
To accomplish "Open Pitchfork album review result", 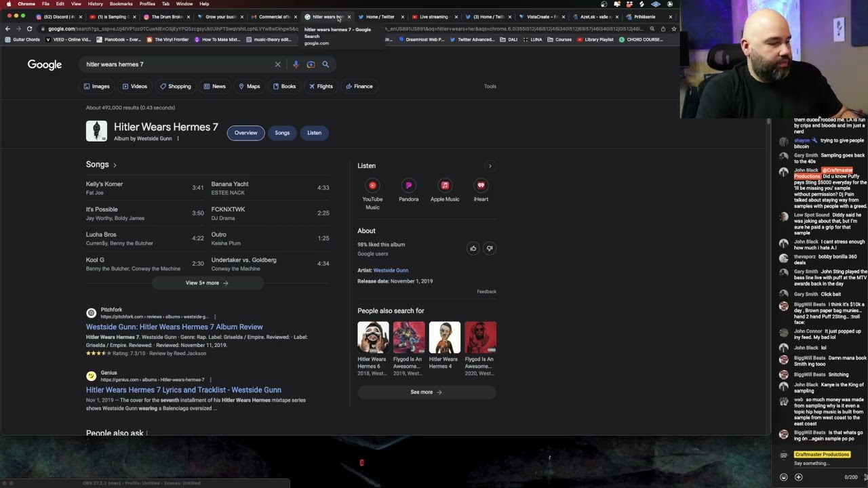I will 174,327.
